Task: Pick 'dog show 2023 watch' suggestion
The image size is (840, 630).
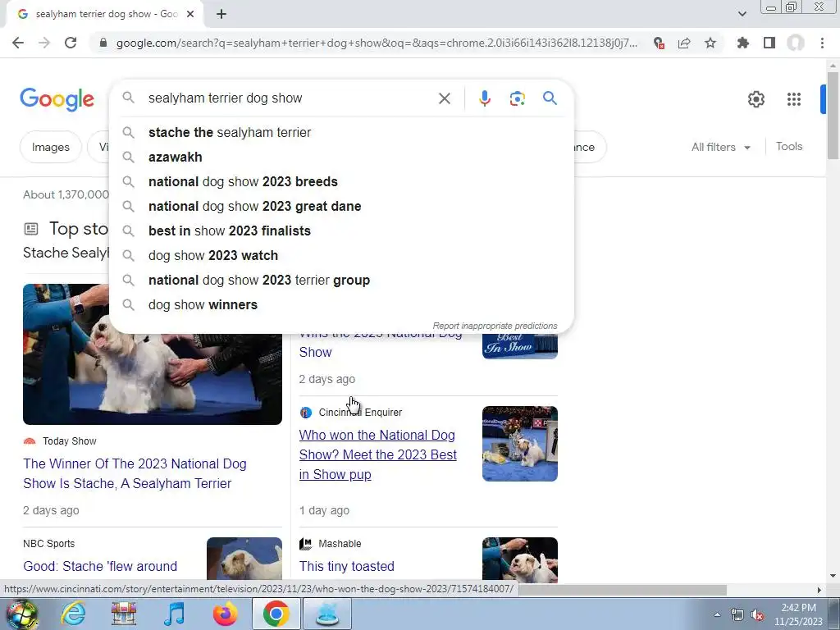Action: [340, 256]
